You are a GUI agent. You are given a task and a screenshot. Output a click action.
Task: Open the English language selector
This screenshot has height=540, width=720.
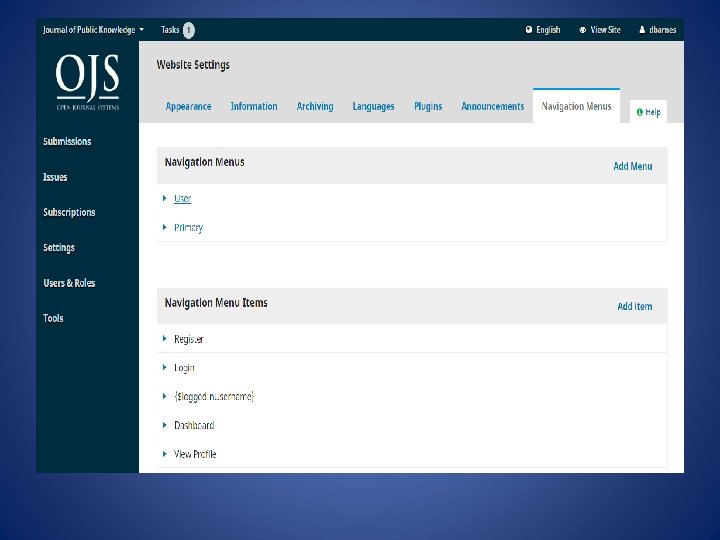point(543,30)
